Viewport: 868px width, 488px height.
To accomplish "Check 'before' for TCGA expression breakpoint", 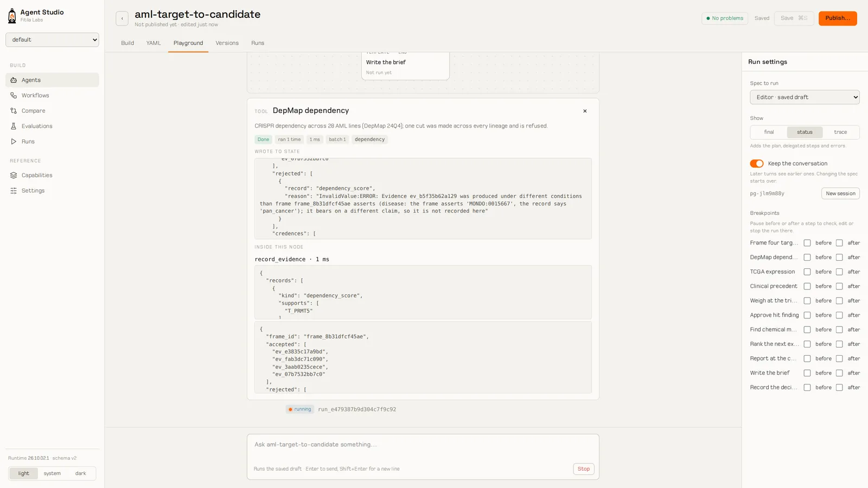I will tap(807, 272).
